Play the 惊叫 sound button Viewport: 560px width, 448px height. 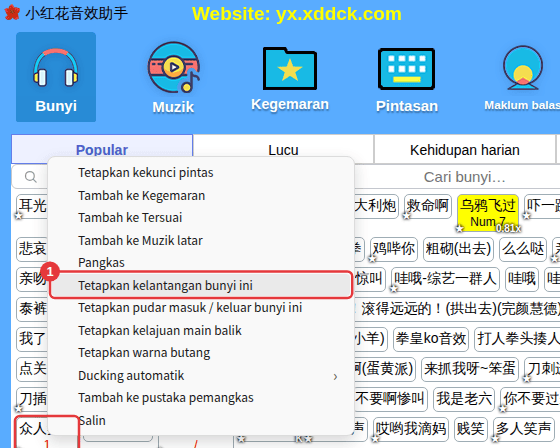pos(370,279)
